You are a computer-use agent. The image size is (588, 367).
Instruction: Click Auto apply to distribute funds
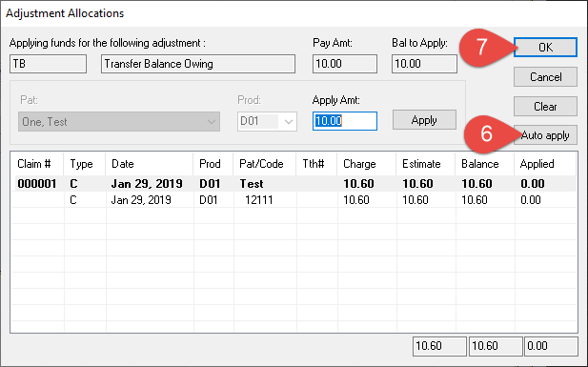coord(545,135)
